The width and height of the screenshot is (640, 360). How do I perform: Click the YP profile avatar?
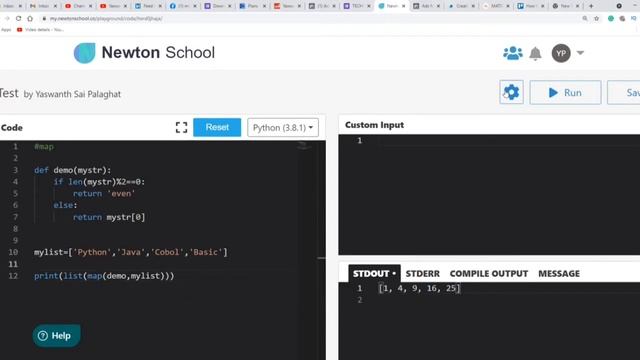[561, 53]
